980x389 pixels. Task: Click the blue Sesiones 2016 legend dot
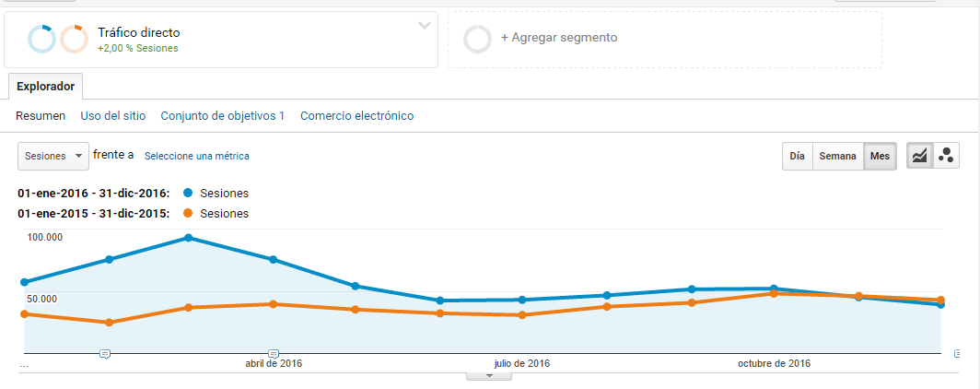pos(188,194)
